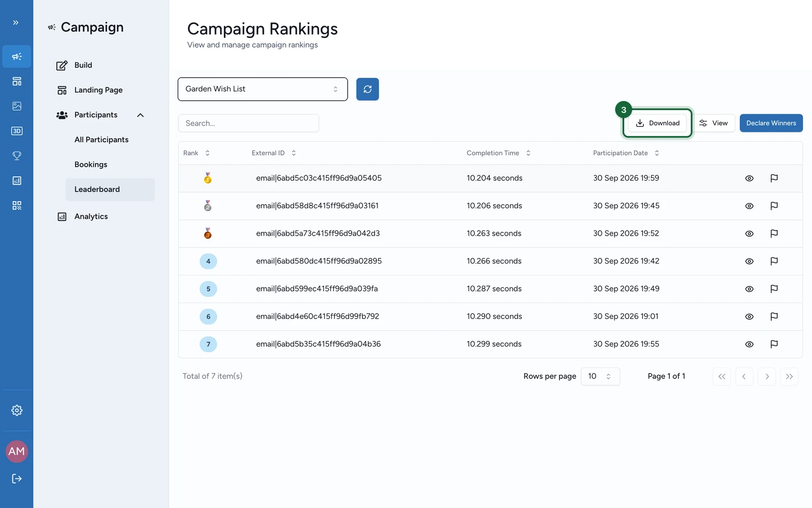Flag the rank 4 entry
This screenshot has width=812, height=508.
pos(774,261)
